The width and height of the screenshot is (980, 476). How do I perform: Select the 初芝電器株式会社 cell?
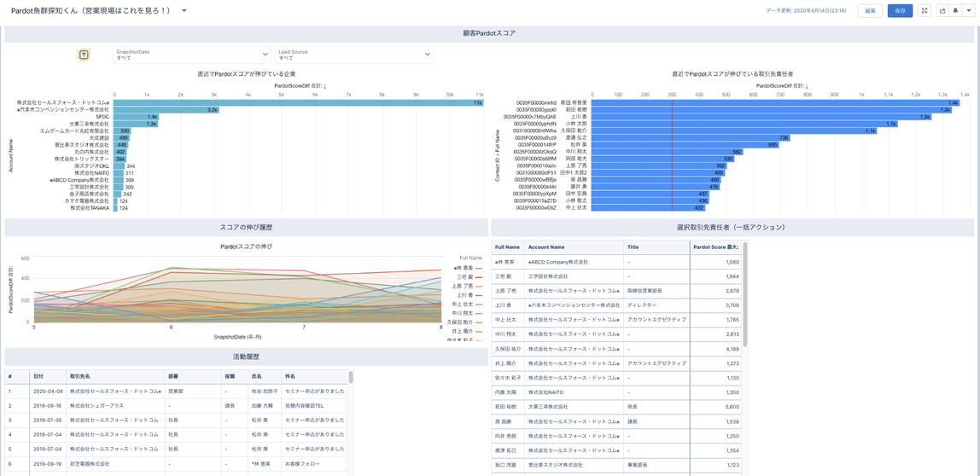115,464
